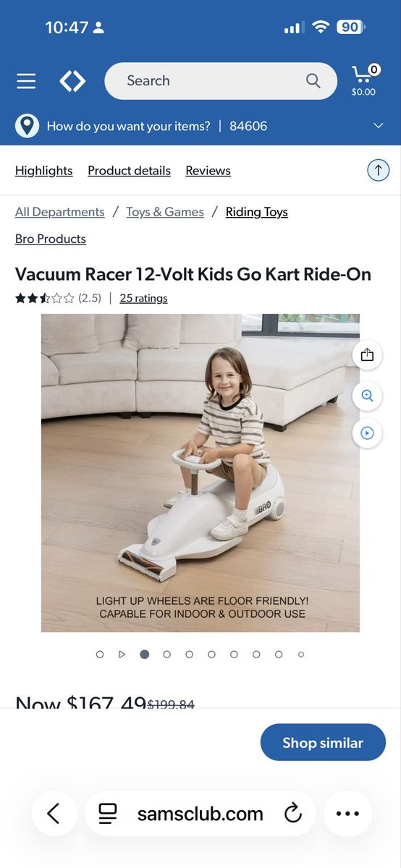This screenshot has height=868, width=401.
Task: Zoom into the product image
Action: click(x=367, y=395)
